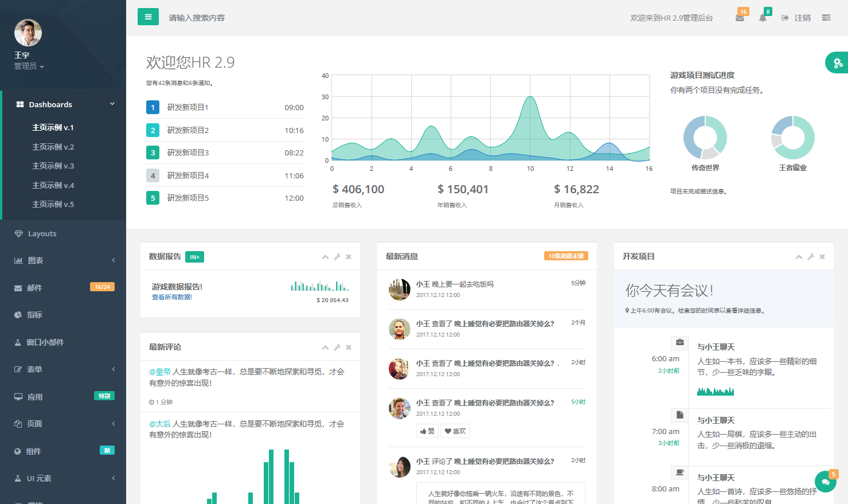Expand the 页面 sidebar menu
Viewport: 848px width, 504px height.
[63, 424]
